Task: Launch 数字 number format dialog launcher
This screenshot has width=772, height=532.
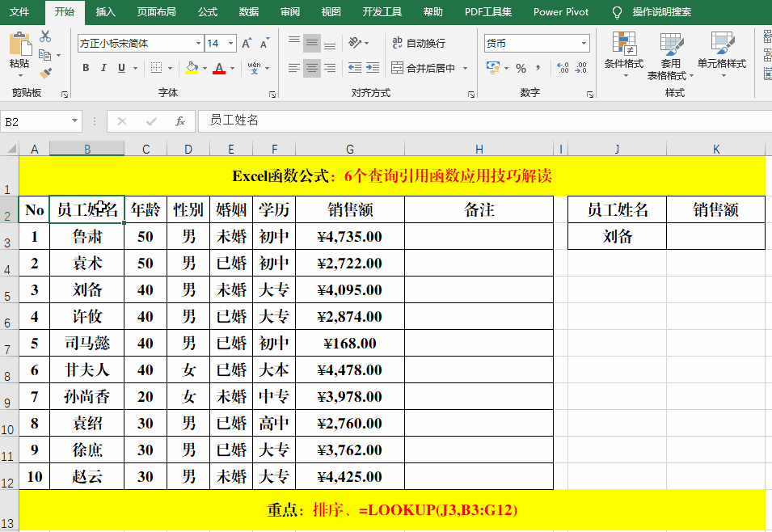Action: coord(590,94)
